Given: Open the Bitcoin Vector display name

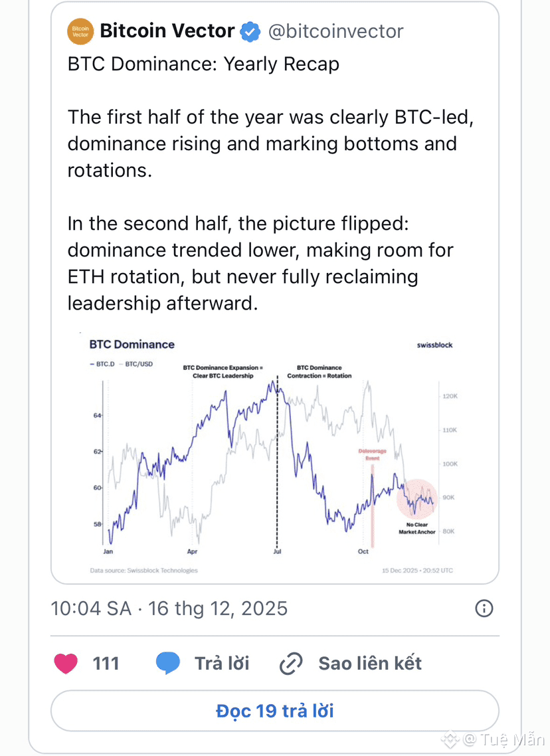Looking at the screenshot, I should pos(167,31).
